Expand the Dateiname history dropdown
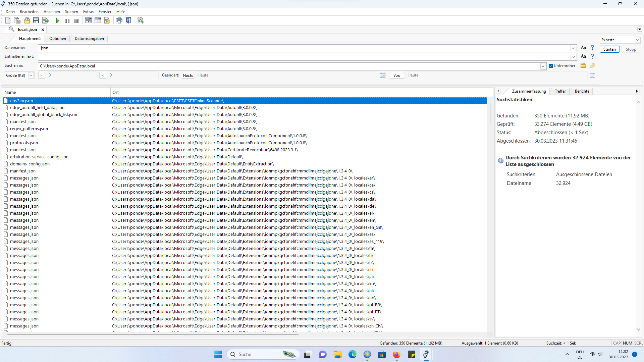Screen dimensions: 644x362 574,48
